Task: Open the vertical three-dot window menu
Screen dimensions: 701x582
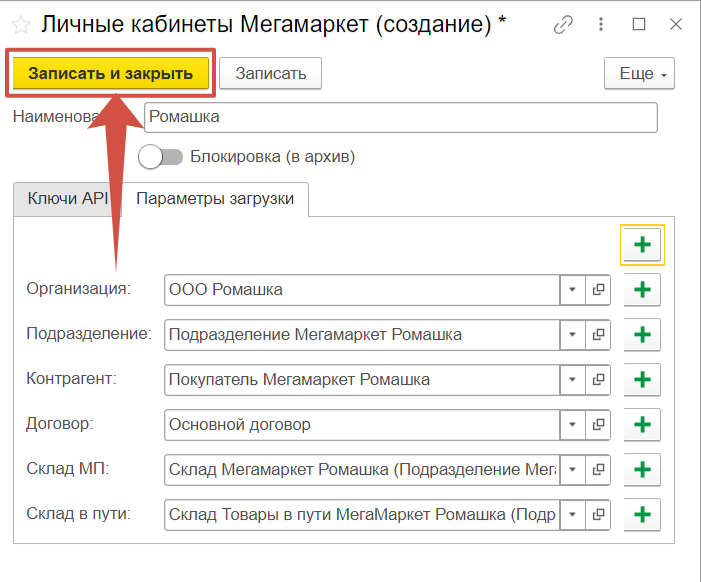Action: pyautogui.click(x=602, y=24)
